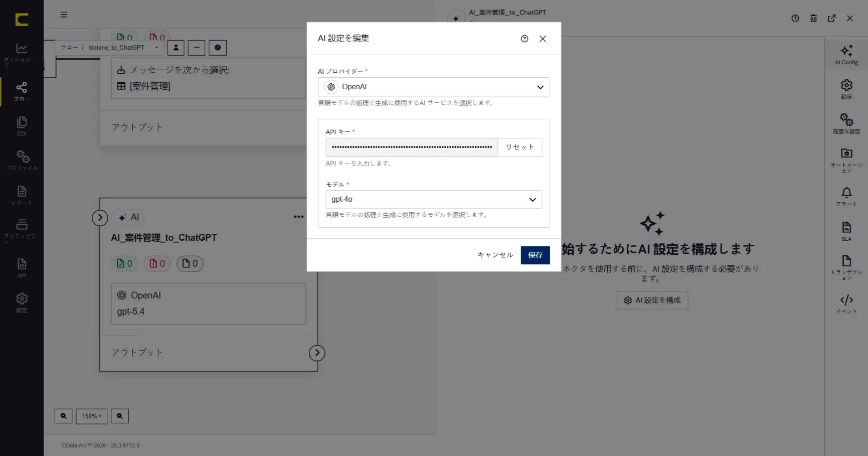The width and height of the screenshot is (868, 456).
Task: Open the 高度な設定 tab
Action: [846, 124]
